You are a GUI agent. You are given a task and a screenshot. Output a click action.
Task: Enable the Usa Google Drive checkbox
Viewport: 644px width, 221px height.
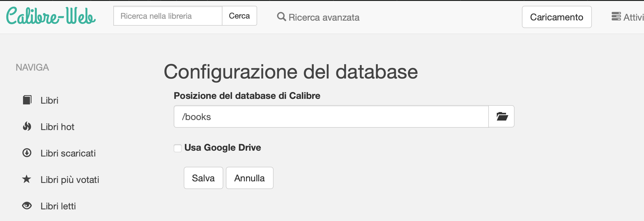click(x=178, y=148)
